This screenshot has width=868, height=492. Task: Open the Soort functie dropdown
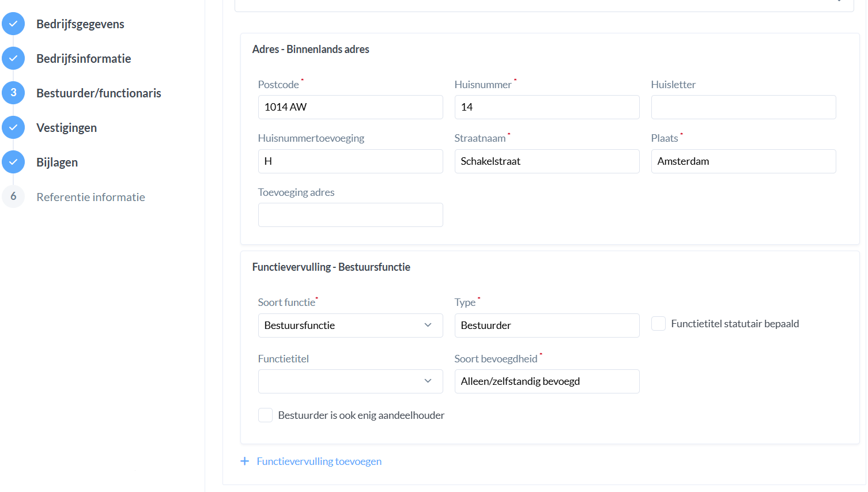(x=350, y=326)
